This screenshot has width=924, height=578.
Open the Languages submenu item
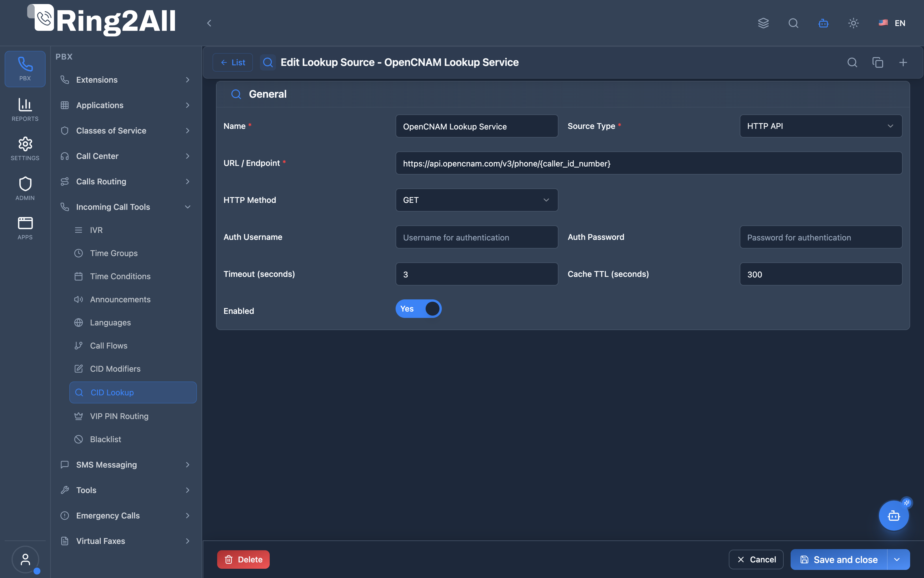point(133,322)
